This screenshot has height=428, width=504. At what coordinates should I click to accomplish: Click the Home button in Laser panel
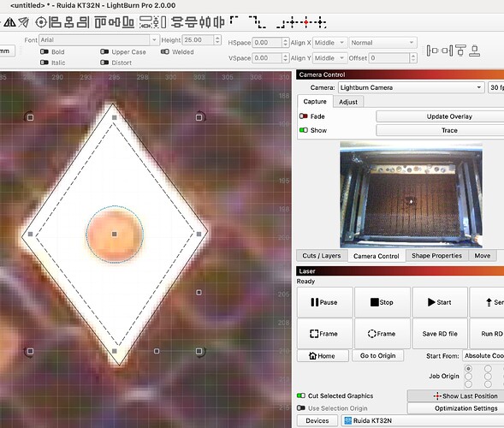pyautogui.click(x=323, y=355)
